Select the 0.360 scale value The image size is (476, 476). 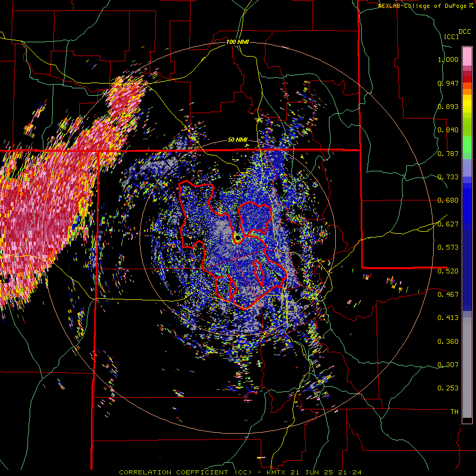point(448,342)
